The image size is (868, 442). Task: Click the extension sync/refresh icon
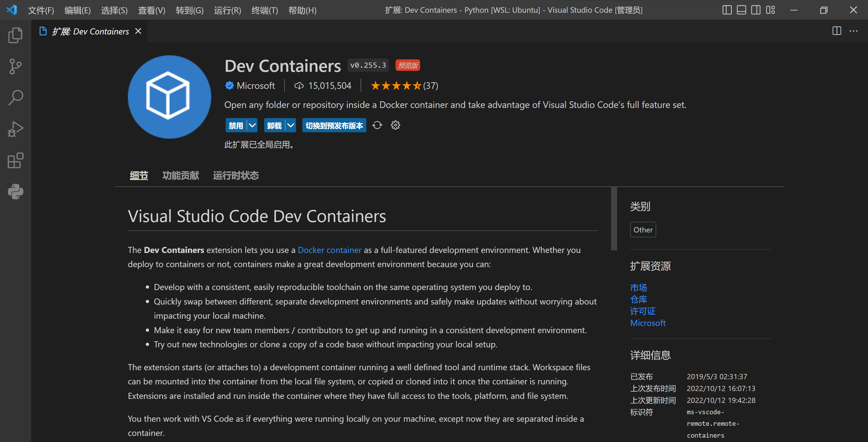[377, 125]
